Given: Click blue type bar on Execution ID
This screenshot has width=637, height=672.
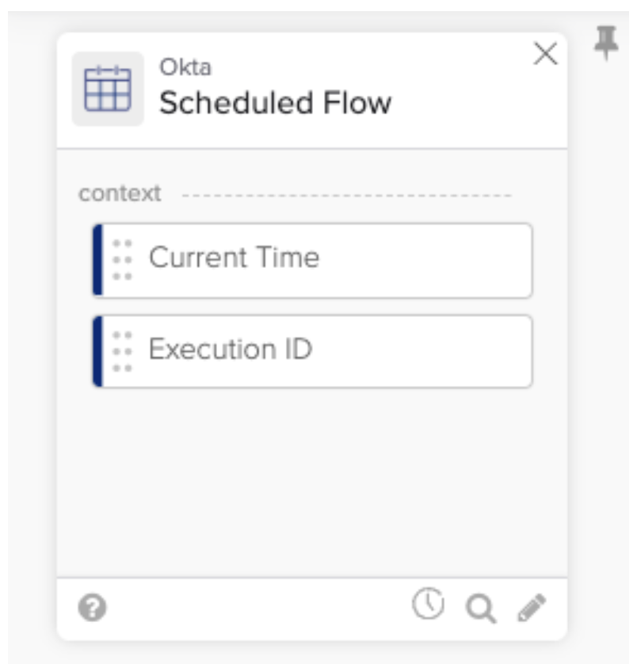Looking at the screenshot, I should pyautogui.click(x=97, y=351).
